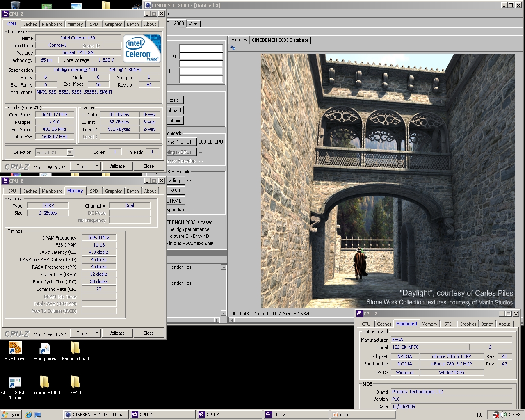
Task: Click Close button in top CPU-Z window
Action: click(x=148, y=166)
